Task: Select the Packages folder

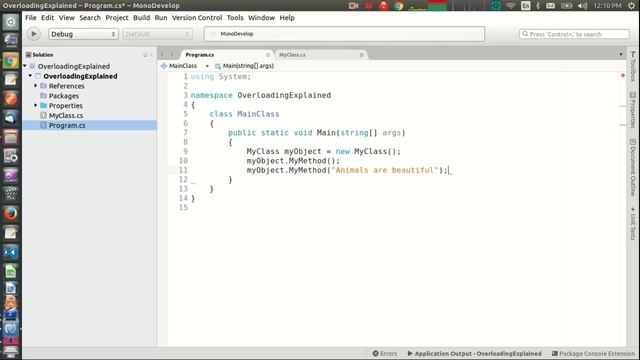Action: (x=64, y=96)
